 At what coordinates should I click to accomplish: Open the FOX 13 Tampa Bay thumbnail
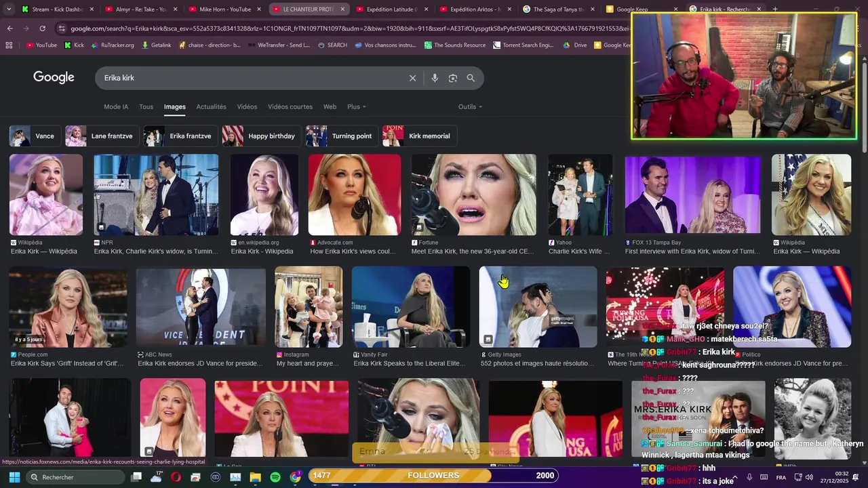tap(692, 195)
